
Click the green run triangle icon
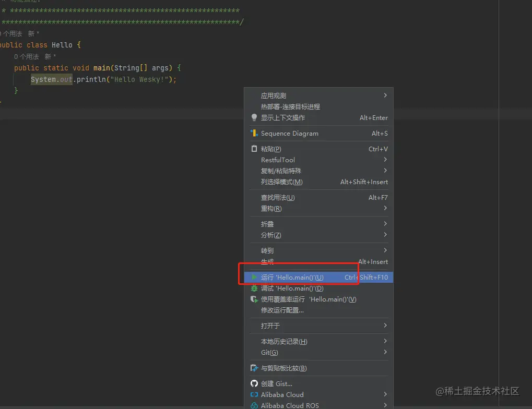click(x=254, y=277)
